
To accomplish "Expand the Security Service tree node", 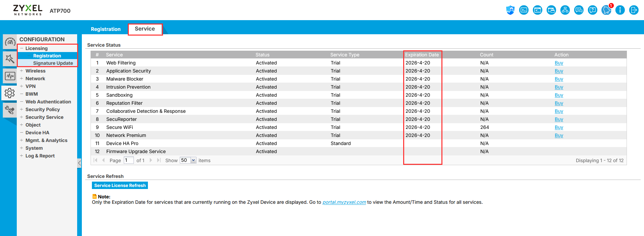I will coord(21,117).
